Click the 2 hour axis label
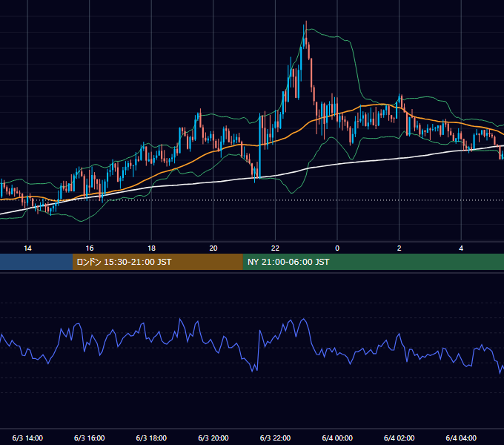Viewport: 504px width, 445px height. click(399, 248)
